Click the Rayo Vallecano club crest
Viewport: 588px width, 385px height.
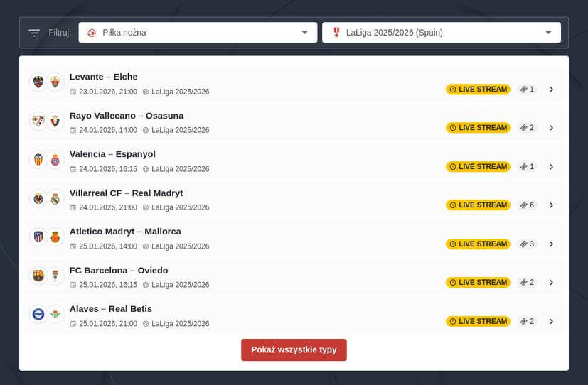click(38, 121)
